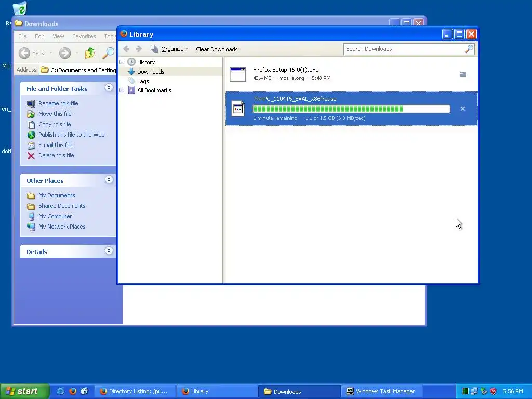The width and height of the screenshot is (532, 399).
Task: Click the Firefox Setup file icon
Action: [238, 74]
